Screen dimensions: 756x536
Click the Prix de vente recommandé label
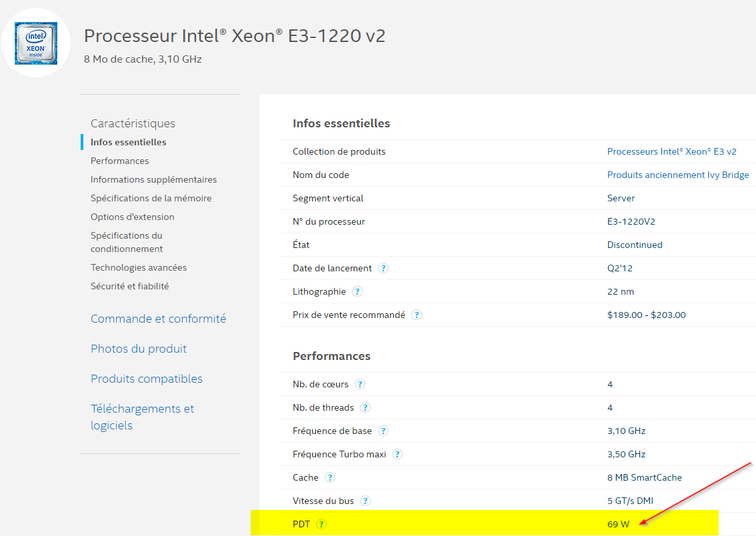(x=349, y=315)
